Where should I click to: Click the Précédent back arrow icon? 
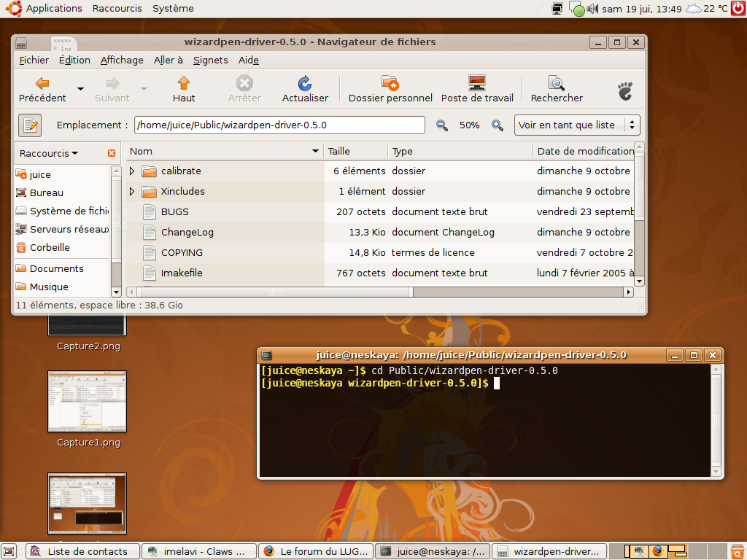[x=42, y=83]
